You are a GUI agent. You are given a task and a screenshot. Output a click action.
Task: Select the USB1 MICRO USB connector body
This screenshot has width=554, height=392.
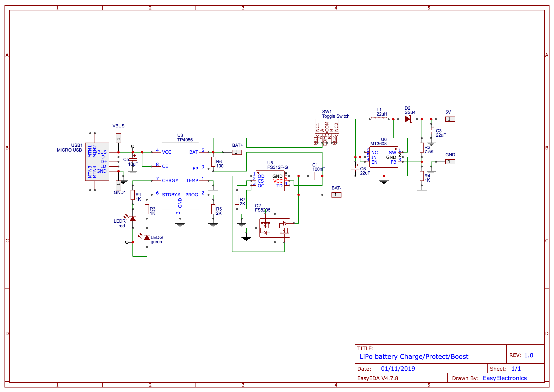tap(97, 162)
